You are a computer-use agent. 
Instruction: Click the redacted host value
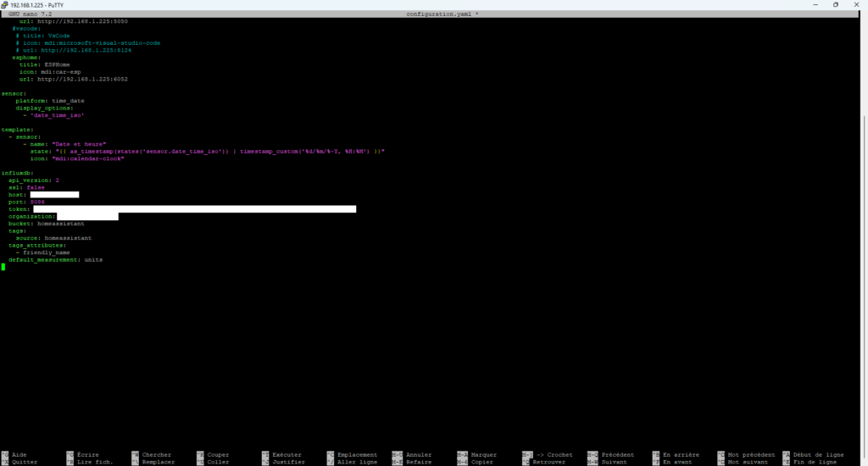pos(54,195)
